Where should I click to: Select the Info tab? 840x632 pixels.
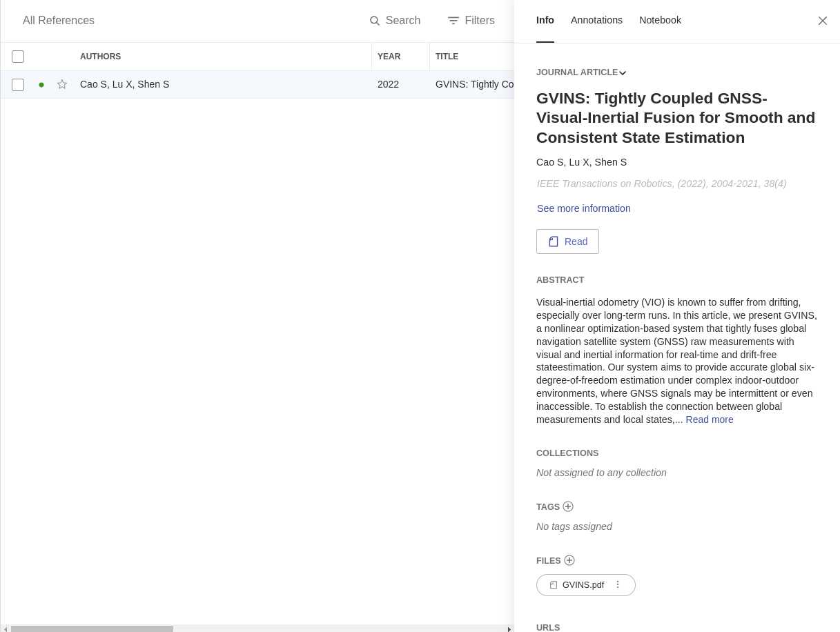tap(545, 20)
